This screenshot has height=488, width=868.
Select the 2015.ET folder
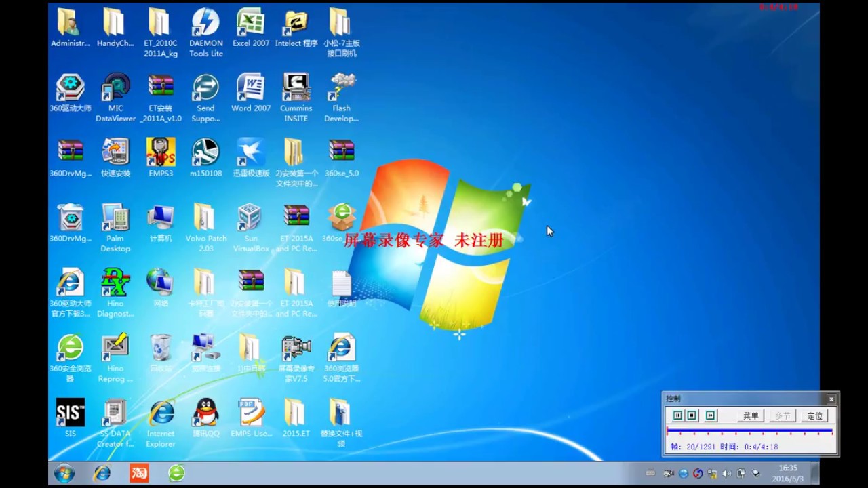click(x=296, y=418)
